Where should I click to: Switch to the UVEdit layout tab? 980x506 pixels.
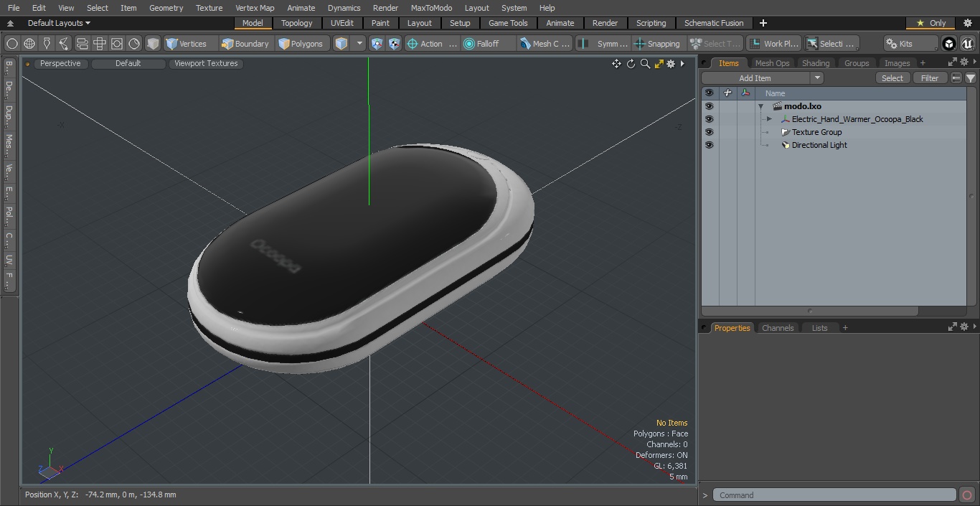tap(342, 23)
